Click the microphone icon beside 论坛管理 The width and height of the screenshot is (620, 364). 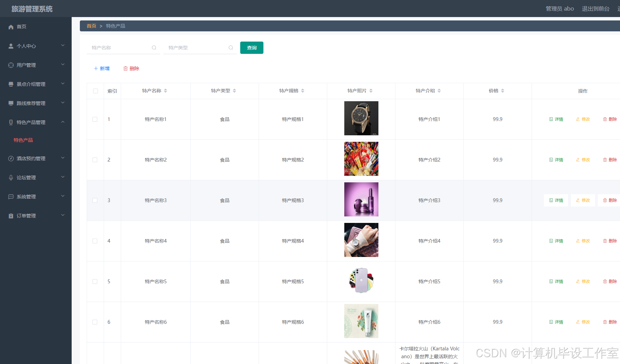11,178
